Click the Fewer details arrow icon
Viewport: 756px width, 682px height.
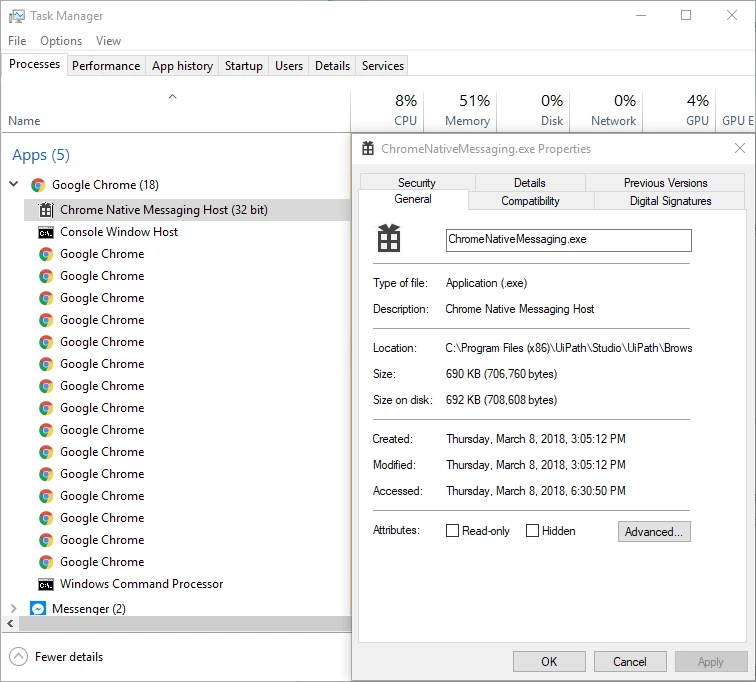coord(18,656)
